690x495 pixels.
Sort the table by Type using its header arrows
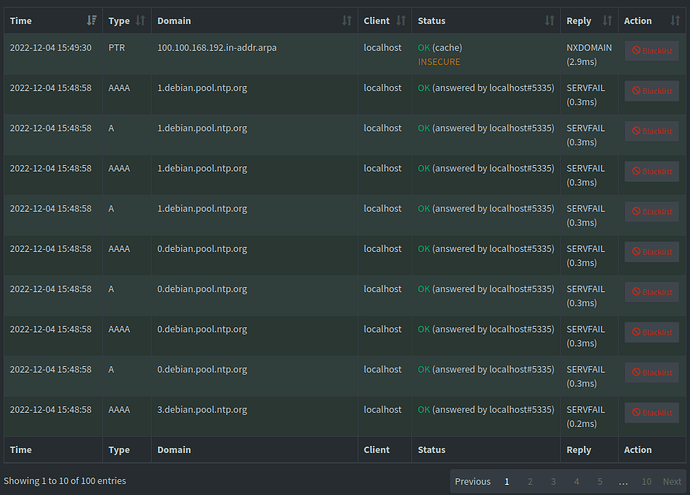[x=140, y=20]
